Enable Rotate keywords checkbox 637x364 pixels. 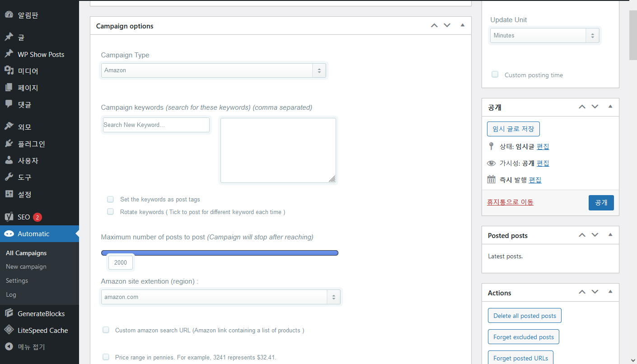(x=110, y=212)
